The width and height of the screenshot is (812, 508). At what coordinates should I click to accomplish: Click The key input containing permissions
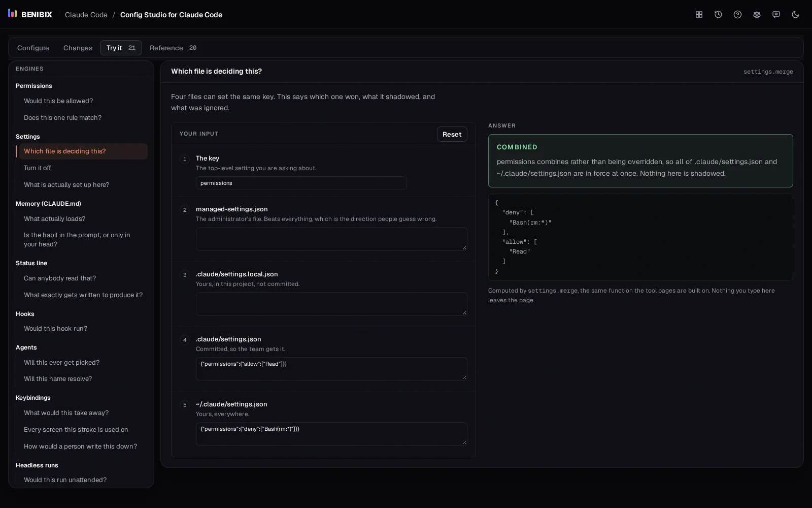click(301, 183)
